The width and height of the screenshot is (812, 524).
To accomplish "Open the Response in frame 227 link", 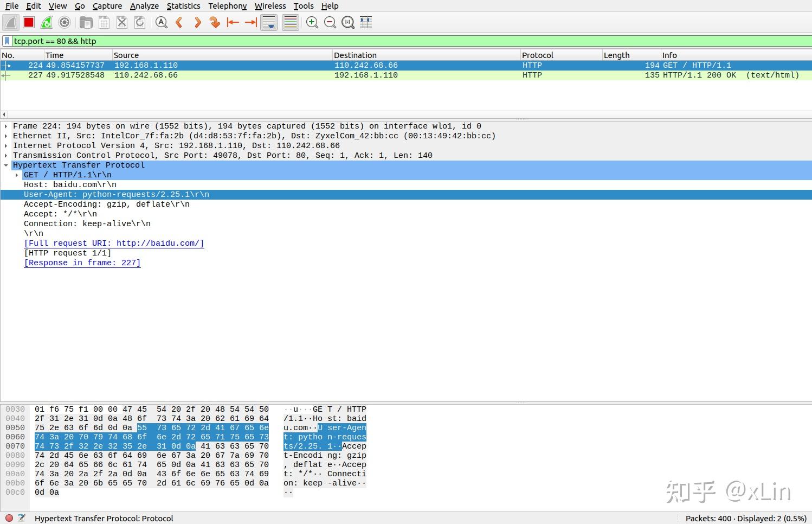I will [82, 263].
